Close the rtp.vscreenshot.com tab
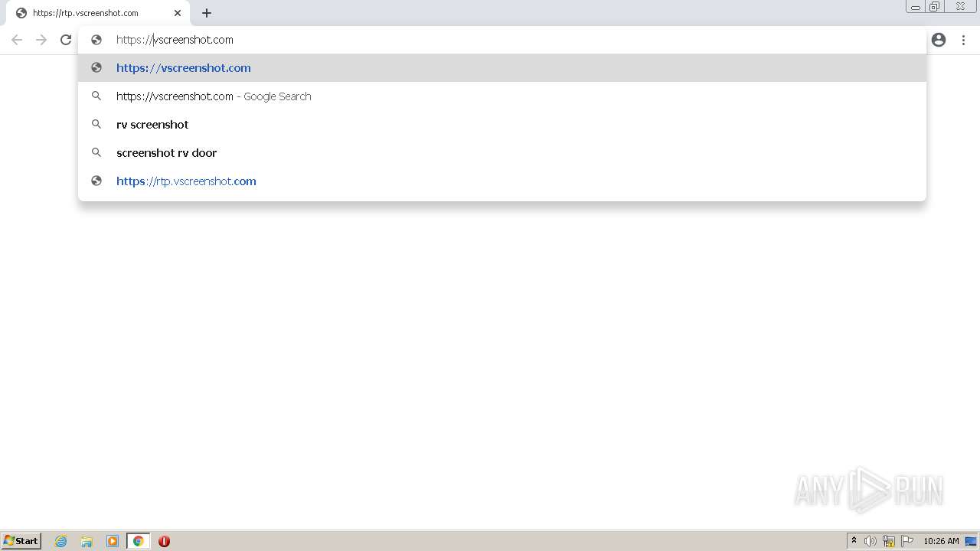This screenshot has width=980, height=551. click(178, 13)
